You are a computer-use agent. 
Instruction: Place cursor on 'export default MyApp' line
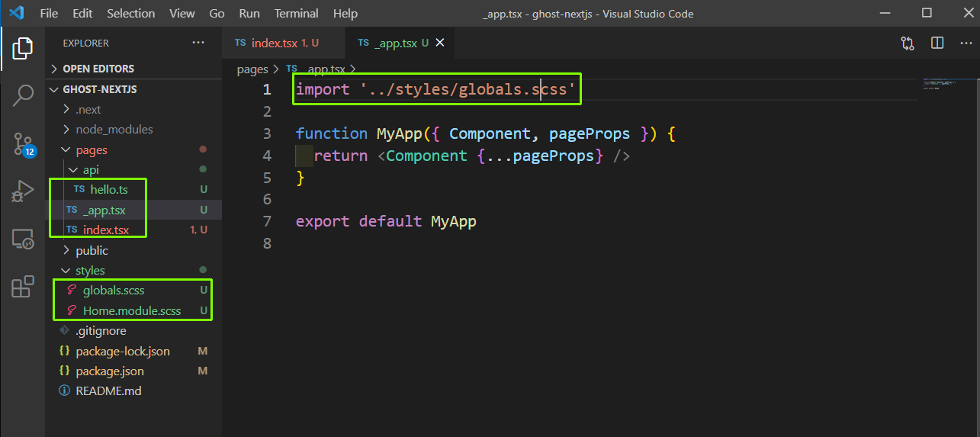point(386,221)
